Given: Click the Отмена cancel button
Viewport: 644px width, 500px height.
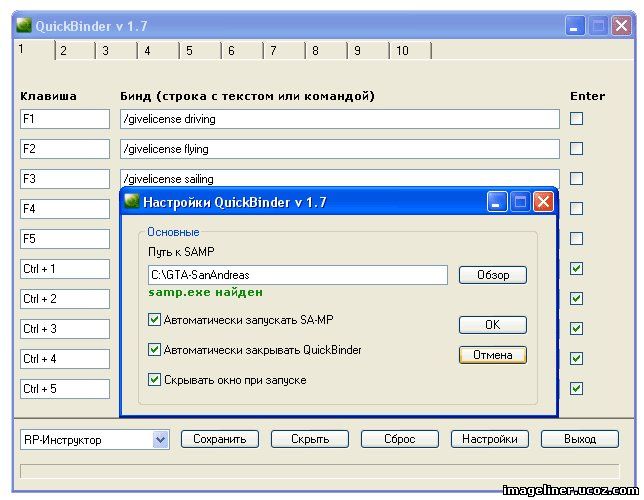Looking at the screenshot, I should pyautogui.click(x=492, y=355).
